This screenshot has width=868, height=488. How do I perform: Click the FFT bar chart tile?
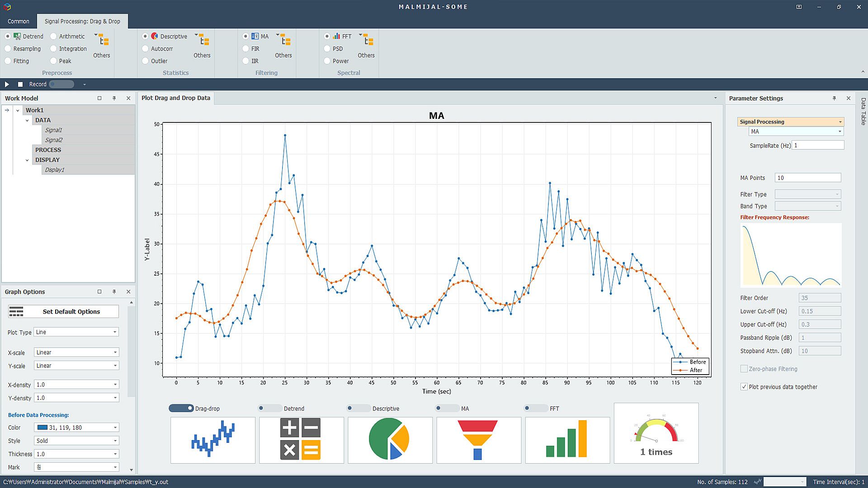[x=567, y=440]
